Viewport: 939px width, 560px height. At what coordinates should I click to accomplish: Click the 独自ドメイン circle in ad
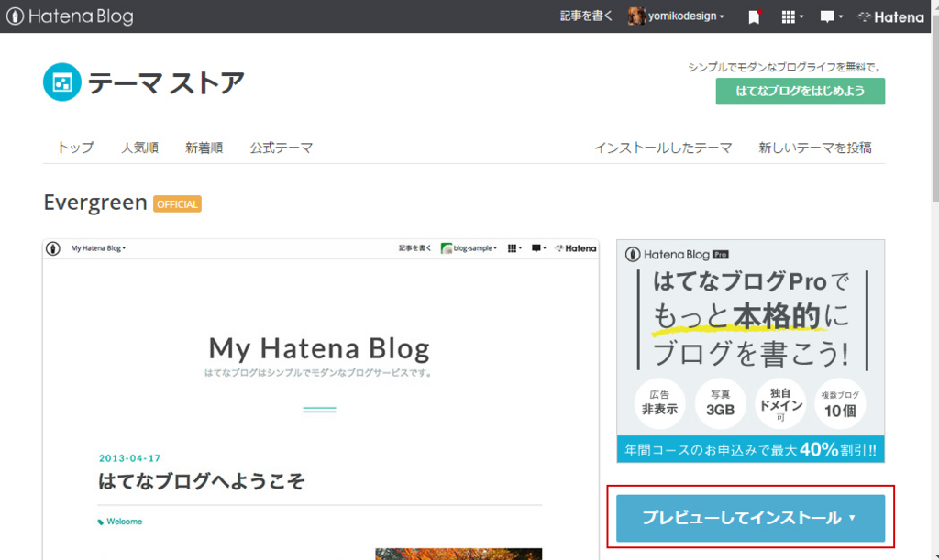tap(780, 403)
